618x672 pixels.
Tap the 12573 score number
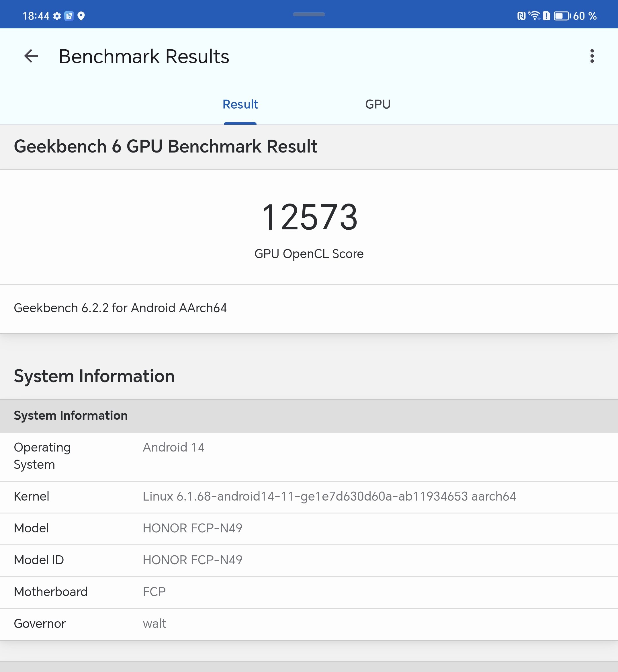click(309, 217)
